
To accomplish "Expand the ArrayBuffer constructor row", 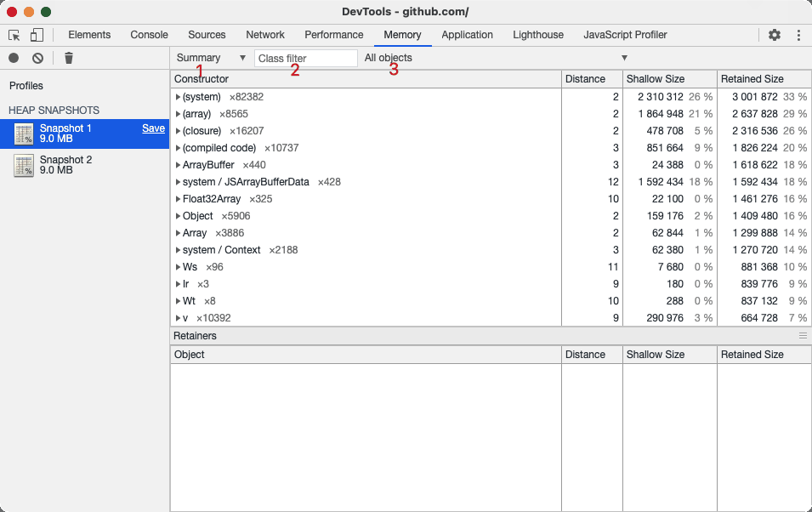I will (179, 165).
